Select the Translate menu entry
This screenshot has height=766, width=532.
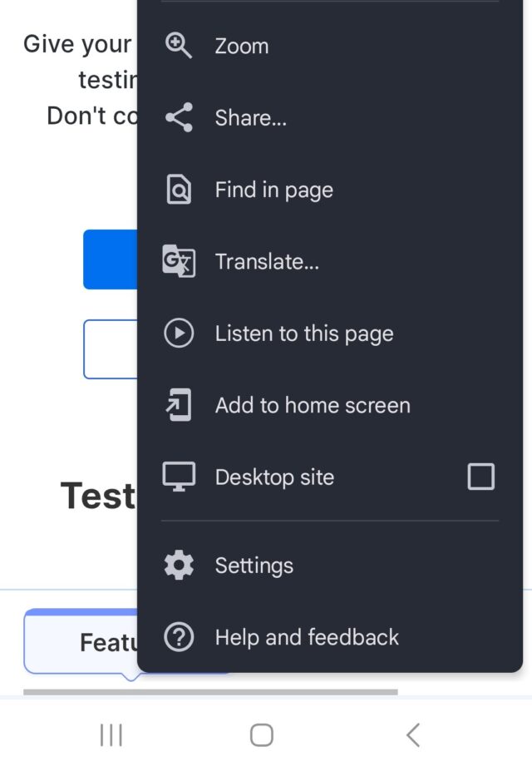coord(266,261)
